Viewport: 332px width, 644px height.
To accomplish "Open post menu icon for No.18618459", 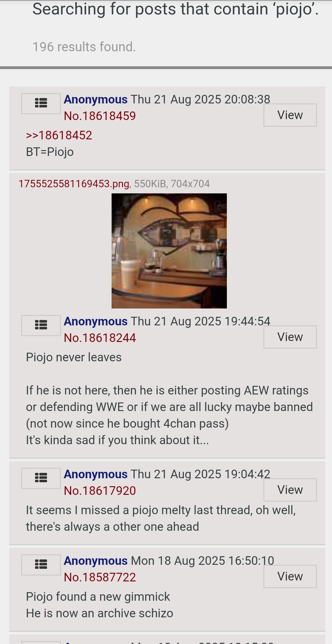I will point(41,103).
